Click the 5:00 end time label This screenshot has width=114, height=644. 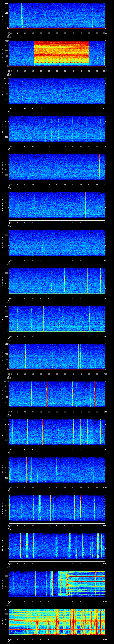click(105, 298)
